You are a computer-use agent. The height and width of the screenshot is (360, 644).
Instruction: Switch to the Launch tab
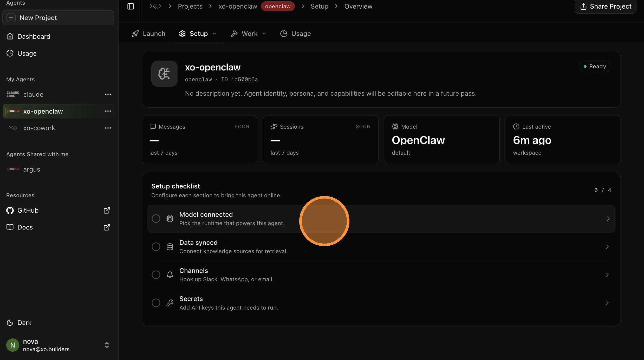pyautogui.click(x=148, y=34)
